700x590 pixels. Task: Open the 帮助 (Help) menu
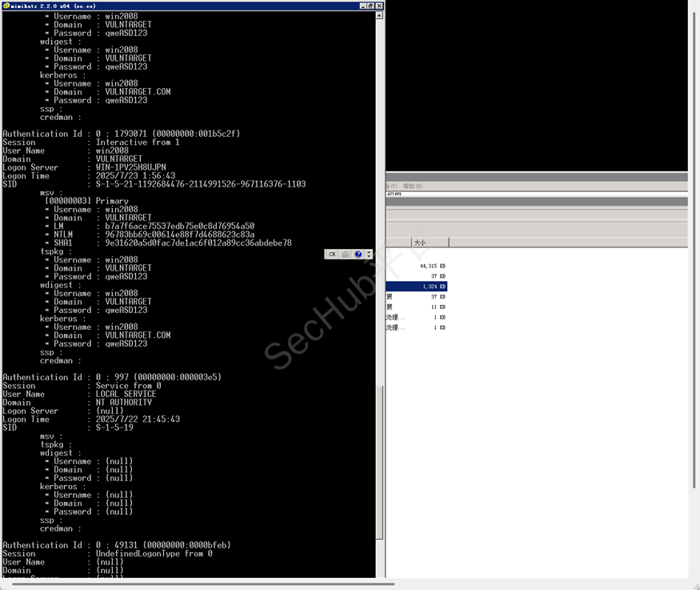(x=414, y=186)
